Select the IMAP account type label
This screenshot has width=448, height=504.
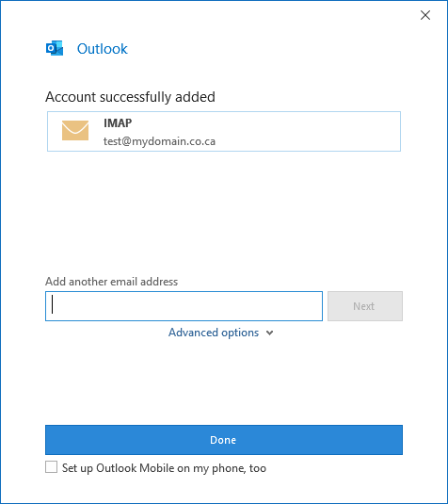[118, 123]
